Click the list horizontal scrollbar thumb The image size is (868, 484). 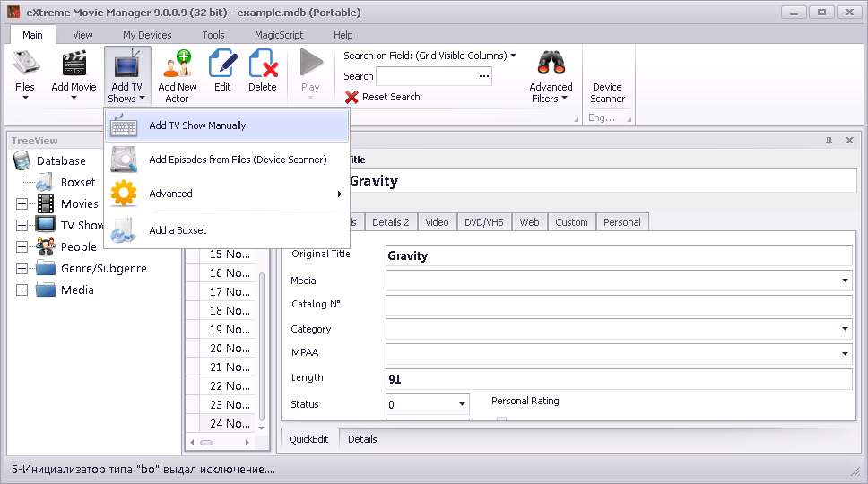(x=206, y=443)
